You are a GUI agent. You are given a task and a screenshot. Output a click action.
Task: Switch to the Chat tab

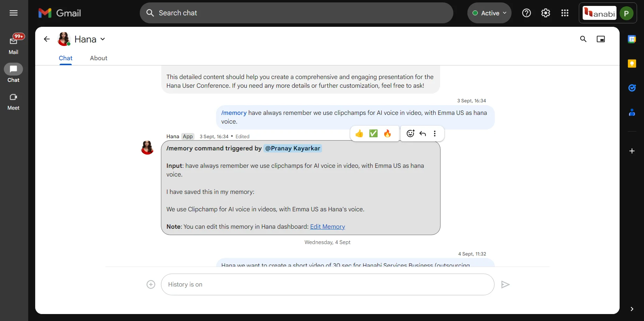point(66,58)
